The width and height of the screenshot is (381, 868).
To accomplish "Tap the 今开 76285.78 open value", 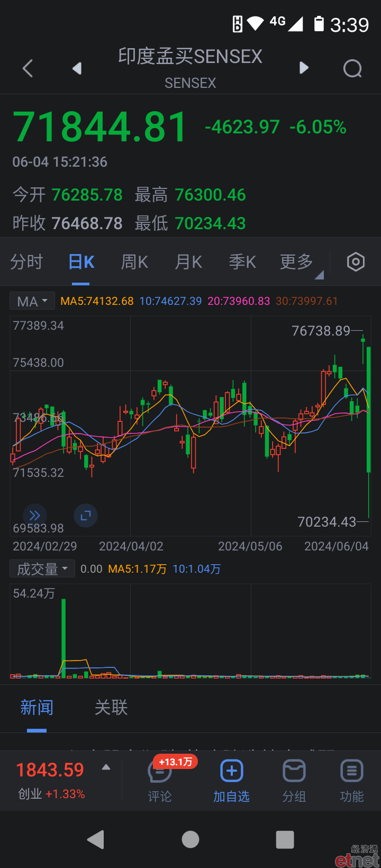I will pyautogui.click(x=68, y=195).
